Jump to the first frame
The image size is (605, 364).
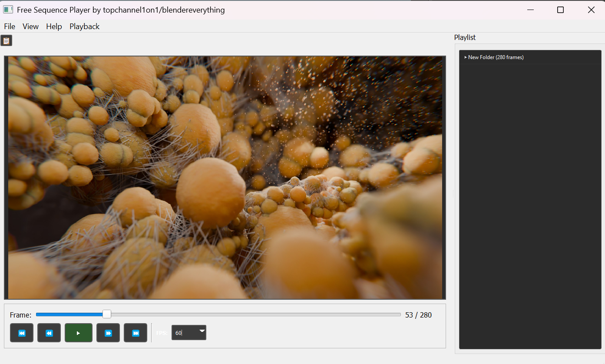pos(21,332)
